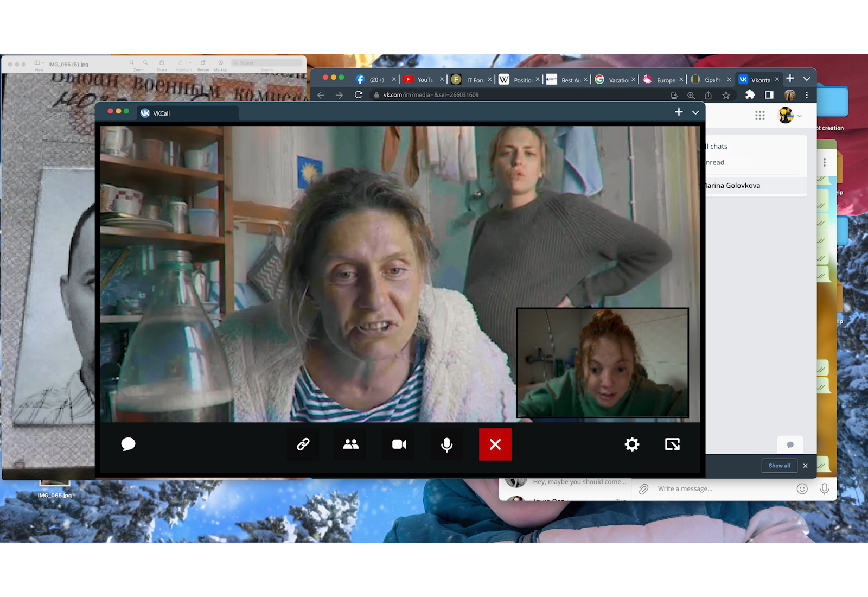
Task: Share the image from Preview
Action: click(x=162, y=62)
